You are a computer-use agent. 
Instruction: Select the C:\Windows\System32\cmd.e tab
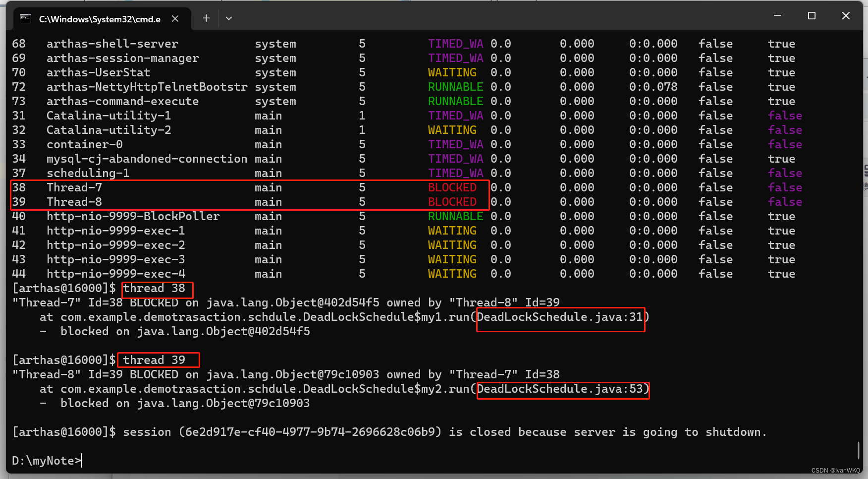coord(99,19)
